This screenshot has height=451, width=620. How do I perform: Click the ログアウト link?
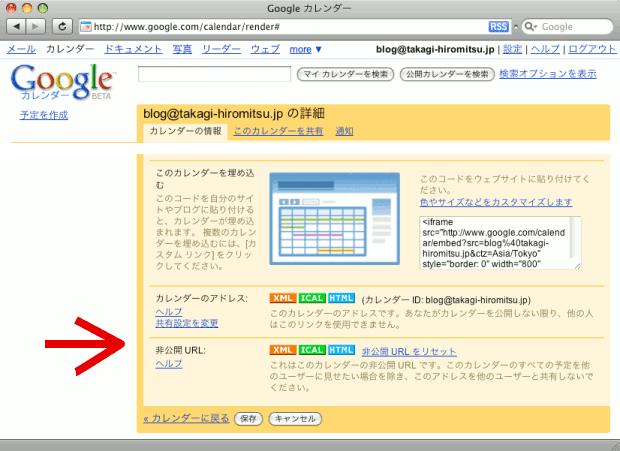point(592,49)
